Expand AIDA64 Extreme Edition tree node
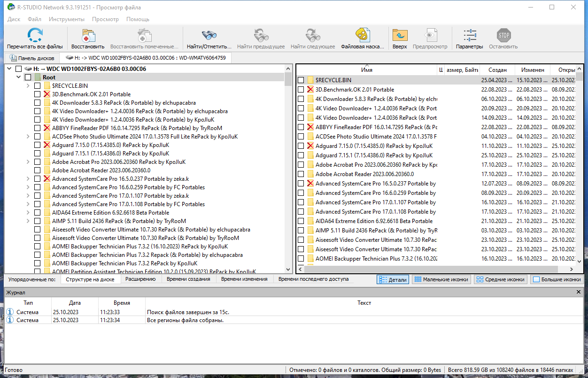Viewport: 588px width, 378px height. click(28, 213)
